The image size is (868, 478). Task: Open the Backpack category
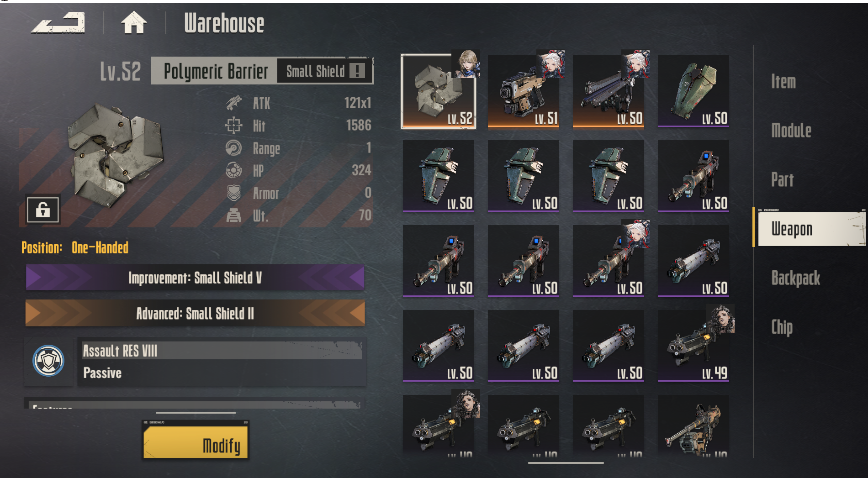pyautogui.click(x=795, y=278)
